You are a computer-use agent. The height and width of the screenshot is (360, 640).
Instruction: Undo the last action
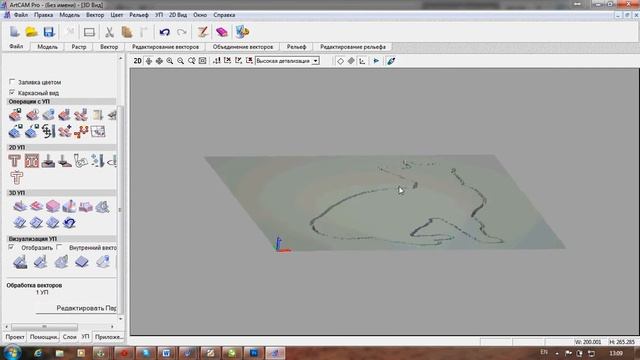click(x=164, y=32)
